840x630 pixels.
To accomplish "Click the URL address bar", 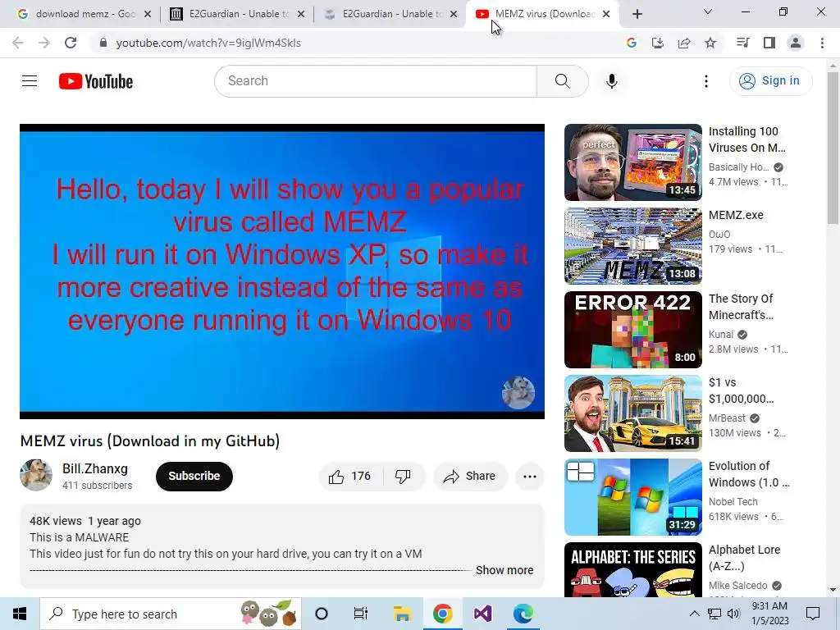I will click(354, 43).
